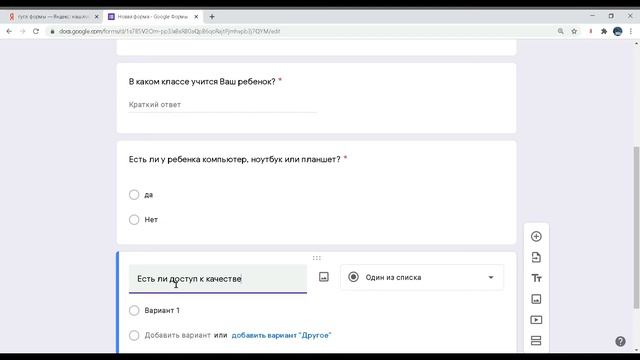Image resolution: width=640 pixels, height=360 pixels.
Task: Bookmark this page with the star icon
Action: (574, 31)
